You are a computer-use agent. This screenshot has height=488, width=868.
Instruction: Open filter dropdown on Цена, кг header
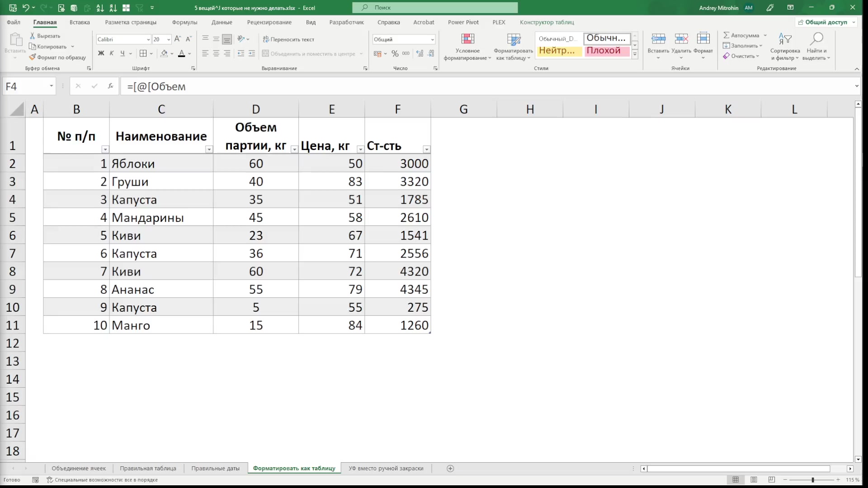click(360, 149)
